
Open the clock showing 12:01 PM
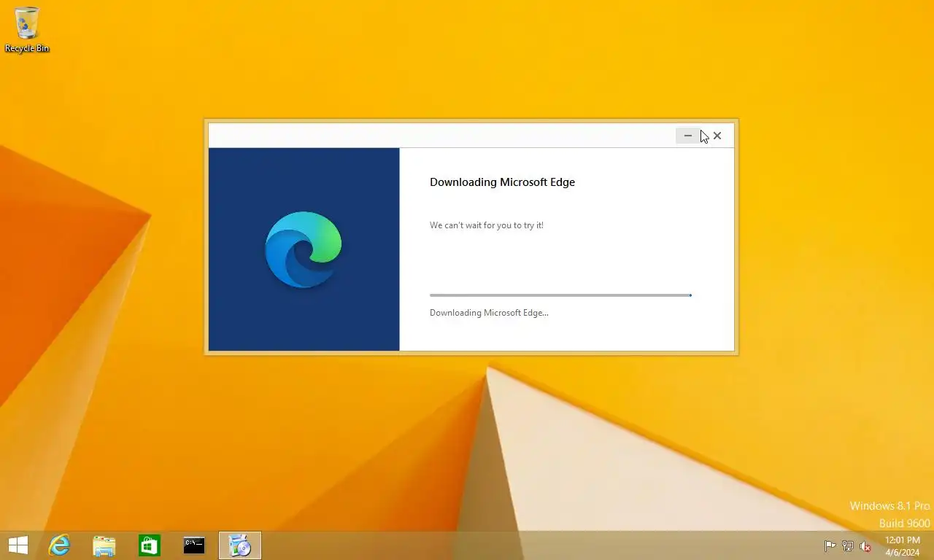coord(903,546)
